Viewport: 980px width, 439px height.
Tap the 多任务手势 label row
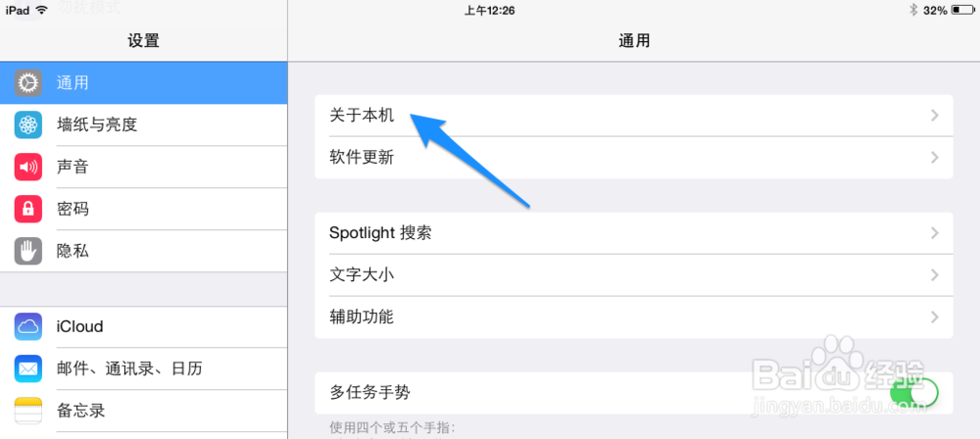pyautogui.click(x=634, y=393)
